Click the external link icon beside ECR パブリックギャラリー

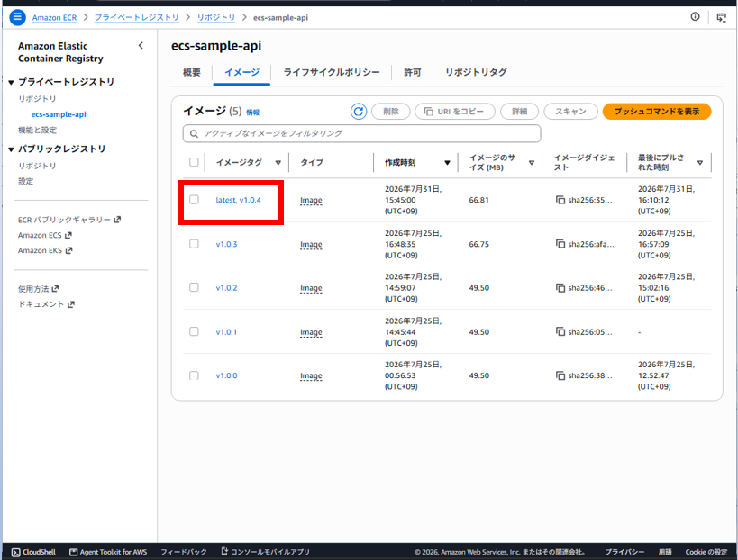tap(117, 220)
